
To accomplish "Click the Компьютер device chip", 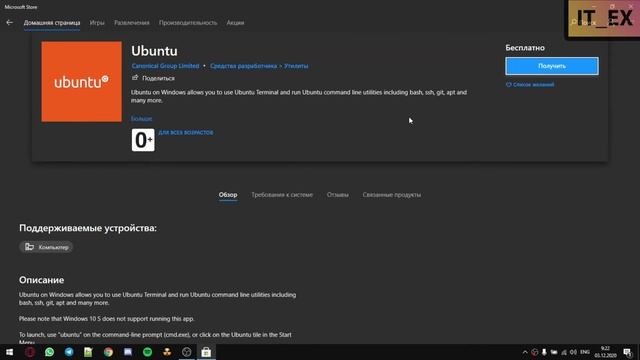I will (x=46, y=247).
